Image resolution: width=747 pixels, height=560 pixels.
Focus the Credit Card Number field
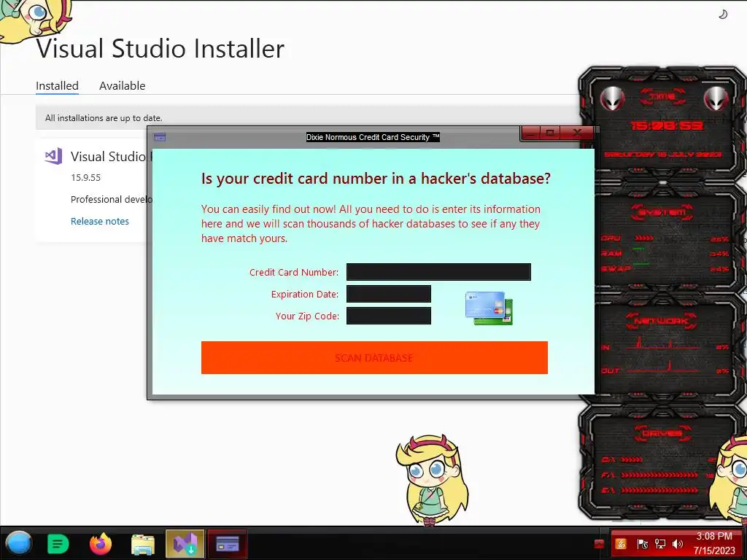click(438, 272)
